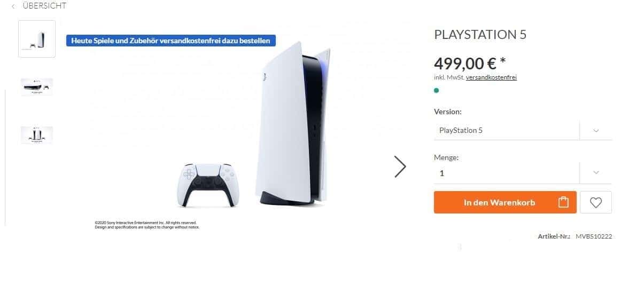Select the first PS5 console thumbnail
This screenshot has width=644, height=293.
pyautogui.click(x=37, y=39)
